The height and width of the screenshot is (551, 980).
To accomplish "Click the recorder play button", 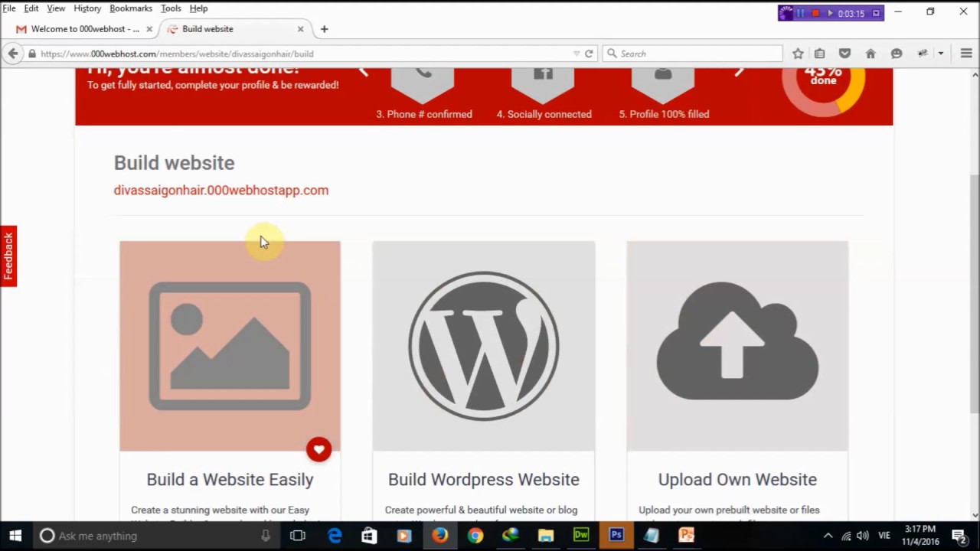I will (830, 13).
